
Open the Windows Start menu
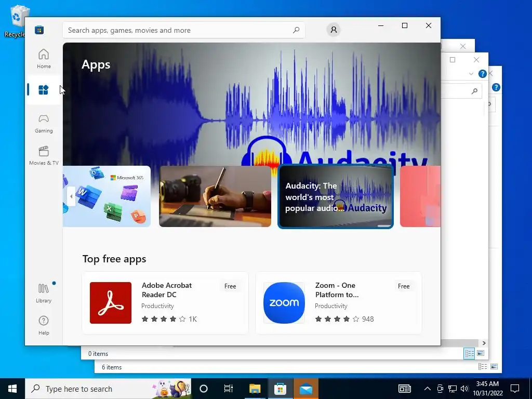(12, 389)
